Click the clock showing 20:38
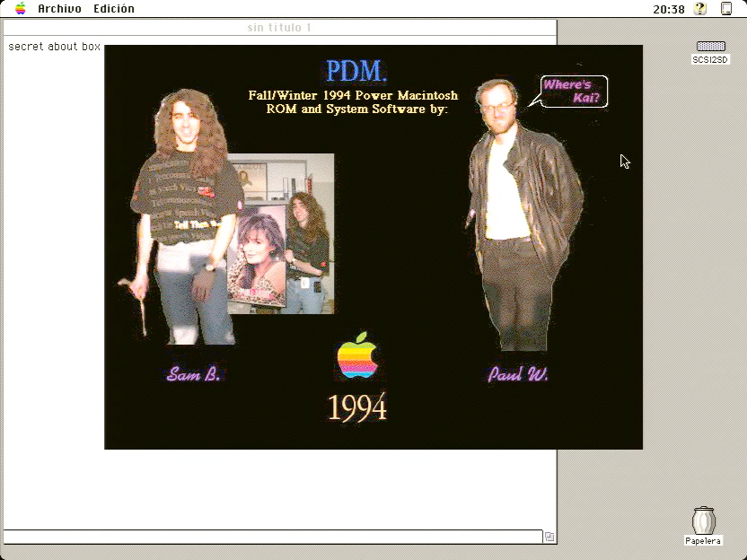 tap(668, 10)
